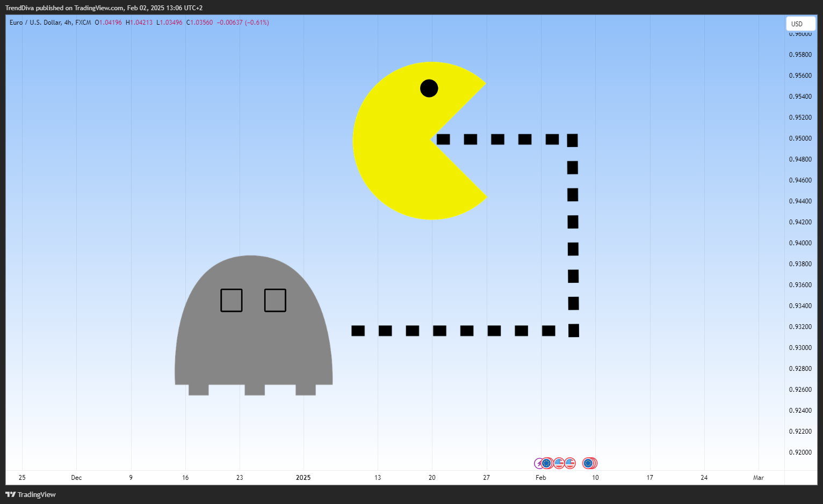This screenshot has height=504, width=823.
Task: Open the USD currency selector
Action: click(x=800, y=24)
